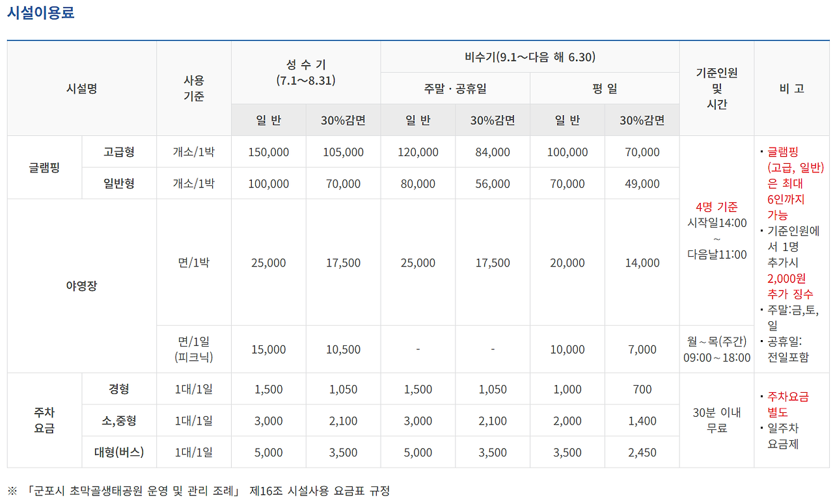This screenshot has width=833, height=504.
Task: Click 30%감면 header under 평일
Action: click(642, 120)
